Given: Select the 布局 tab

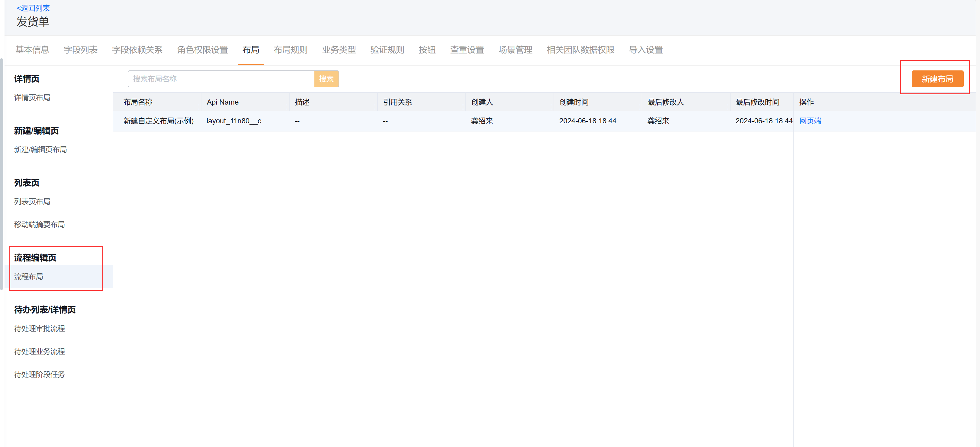Looking at the screenshot, I should [x=251, y=50].
